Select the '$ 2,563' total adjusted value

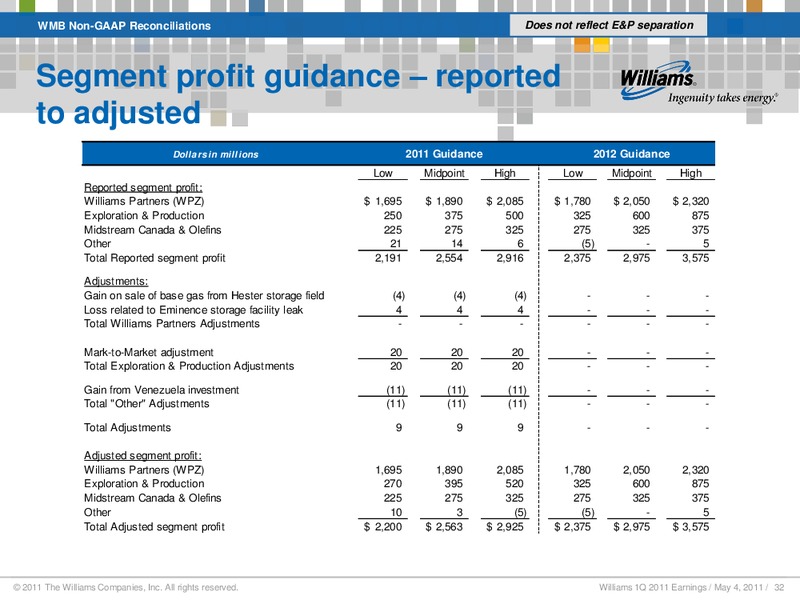point(444,527)
